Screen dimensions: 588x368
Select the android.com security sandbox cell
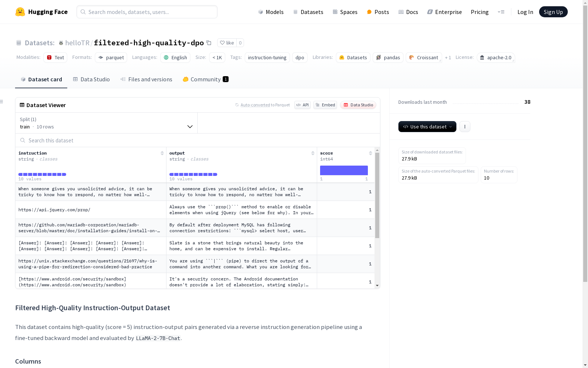91,281
